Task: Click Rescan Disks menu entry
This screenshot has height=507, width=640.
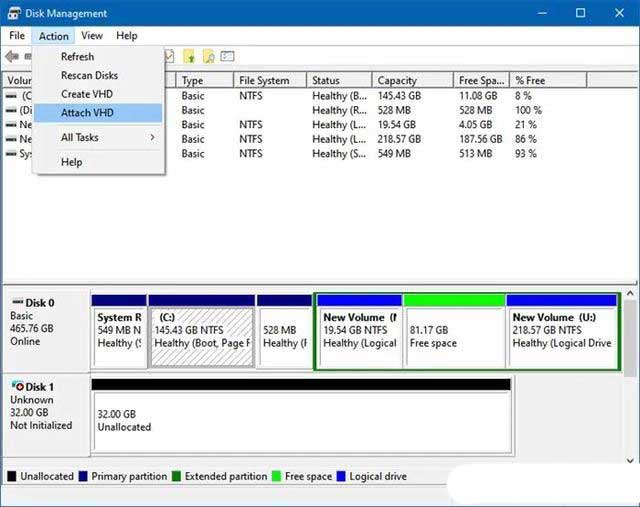Action: (89, 75)
